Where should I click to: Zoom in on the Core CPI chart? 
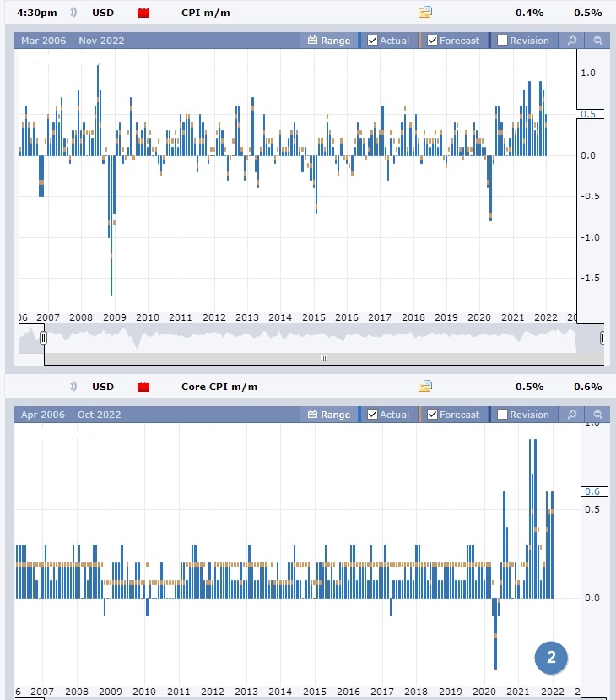[x=572, y=415]
